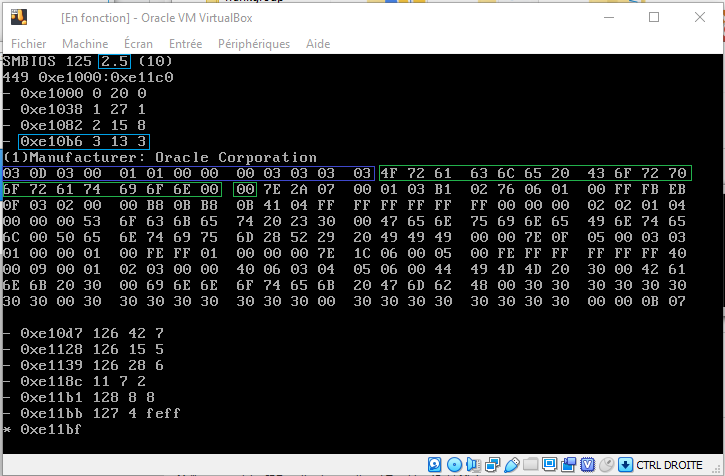Open the Périphériques menu
Image resolution: width=725 pixels, height=476 pixels.
pos(254,44)
